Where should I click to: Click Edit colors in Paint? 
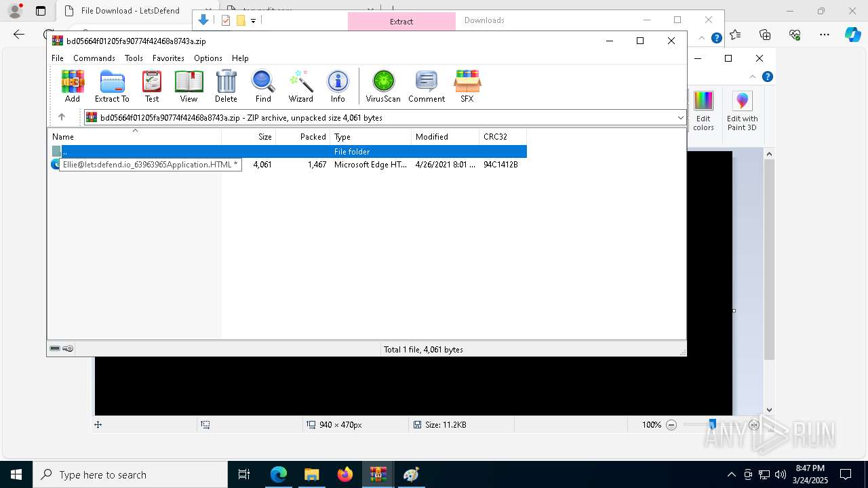(x=703, y=112)
